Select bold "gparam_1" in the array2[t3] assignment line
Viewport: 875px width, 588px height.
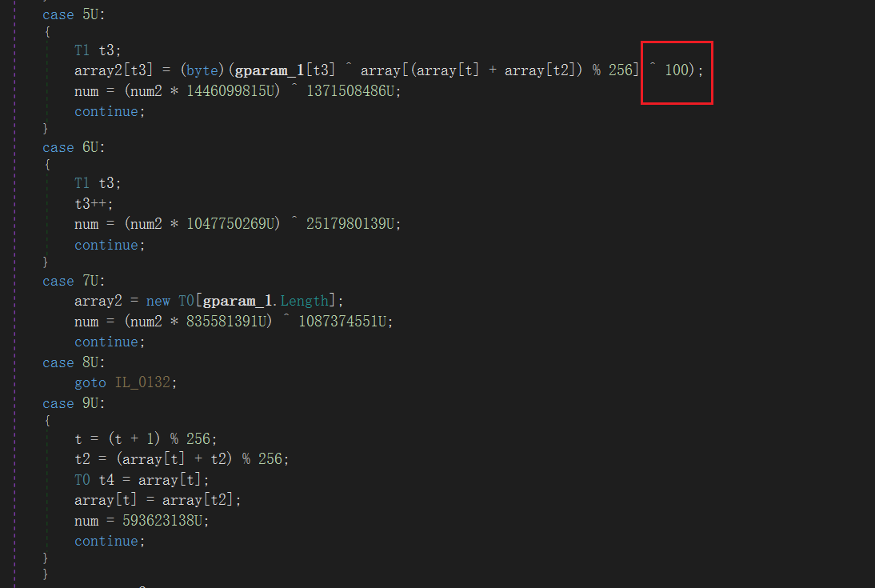269,70
